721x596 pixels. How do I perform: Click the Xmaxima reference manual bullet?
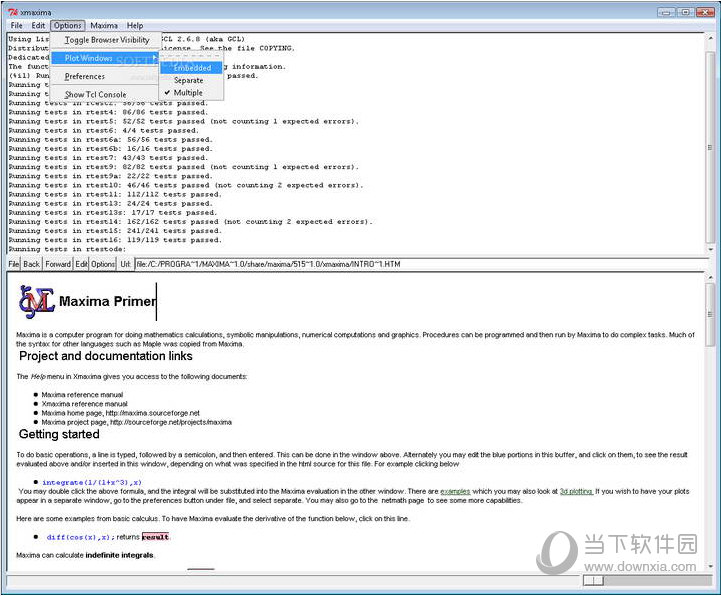84,404
